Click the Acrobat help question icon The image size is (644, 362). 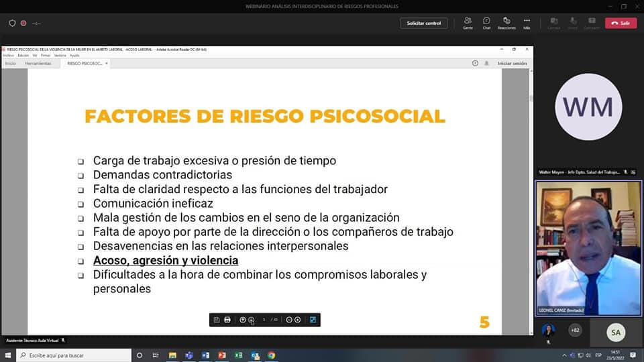475,63
